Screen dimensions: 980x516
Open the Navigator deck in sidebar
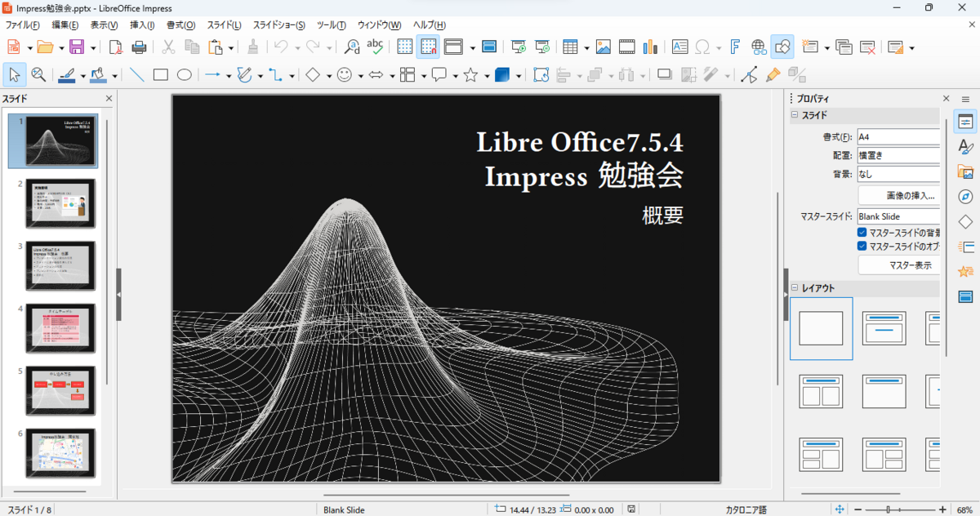(x=965, y=197)
